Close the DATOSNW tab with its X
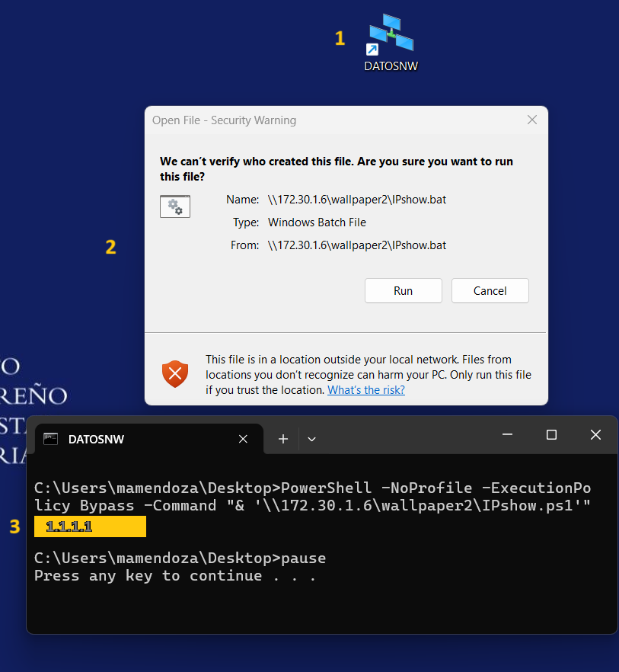Viewport: 619px width, 672px height. (x=243, y=439)
